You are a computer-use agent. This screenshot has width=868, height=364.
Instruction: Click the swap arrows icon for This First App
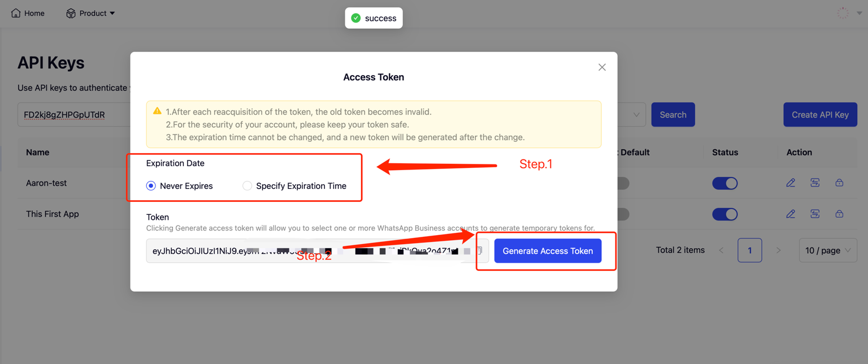coord(815,214)
